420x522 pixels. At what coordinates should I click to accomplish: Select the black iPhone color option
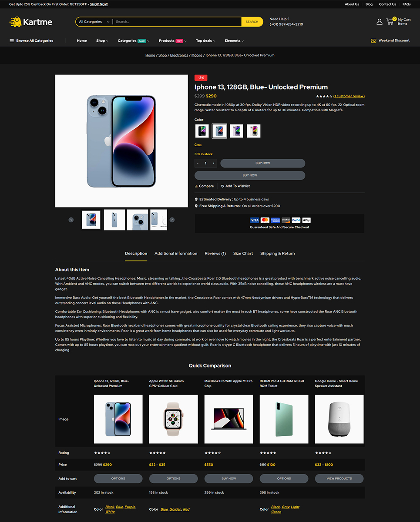[x=202, y=131]
